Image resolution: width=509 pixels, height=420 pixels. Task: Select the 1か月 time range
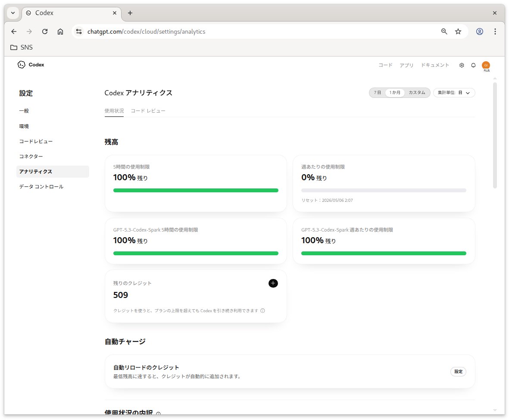395,93
